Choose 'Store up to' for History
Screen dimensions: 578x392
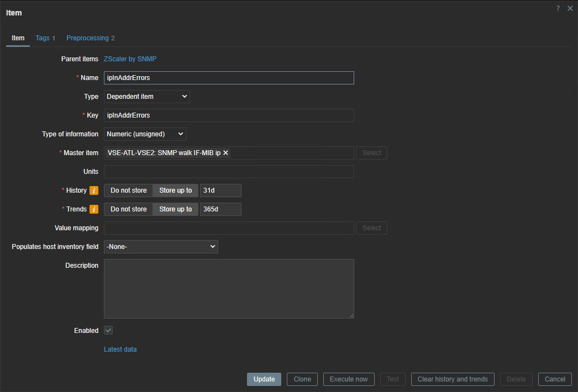175,190
